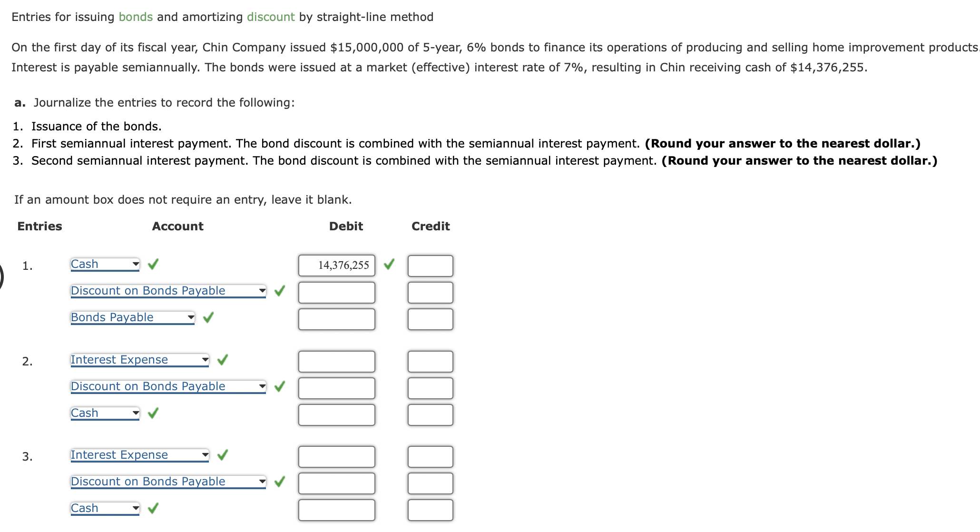Image resolution: width=980 pixels, height=532 pixels.
Task: Click the checkmark beside Interest Expense in entry 2
Action: (x=223, y=360)
